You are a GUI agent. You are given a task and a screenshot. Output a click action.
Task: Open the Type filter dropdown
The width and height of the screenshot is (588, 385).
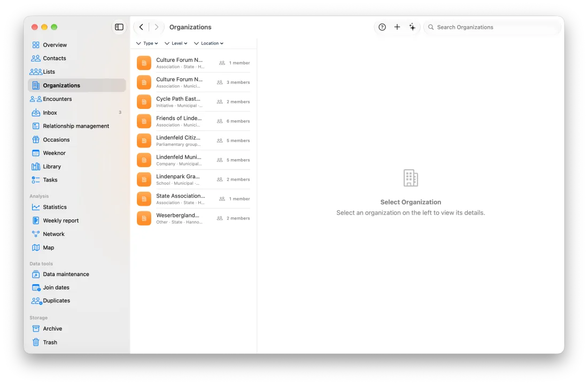pos(147,43)
